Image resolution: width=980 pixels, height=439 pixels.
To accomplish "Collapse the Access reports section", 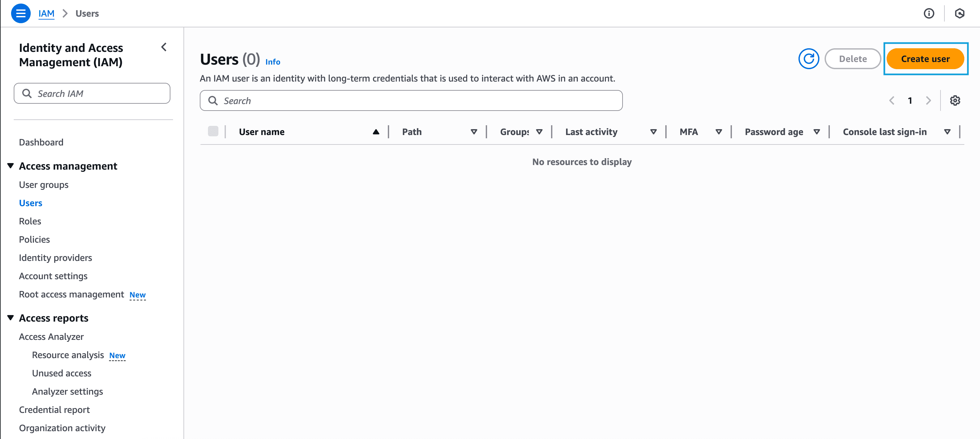I will point(11,318).
